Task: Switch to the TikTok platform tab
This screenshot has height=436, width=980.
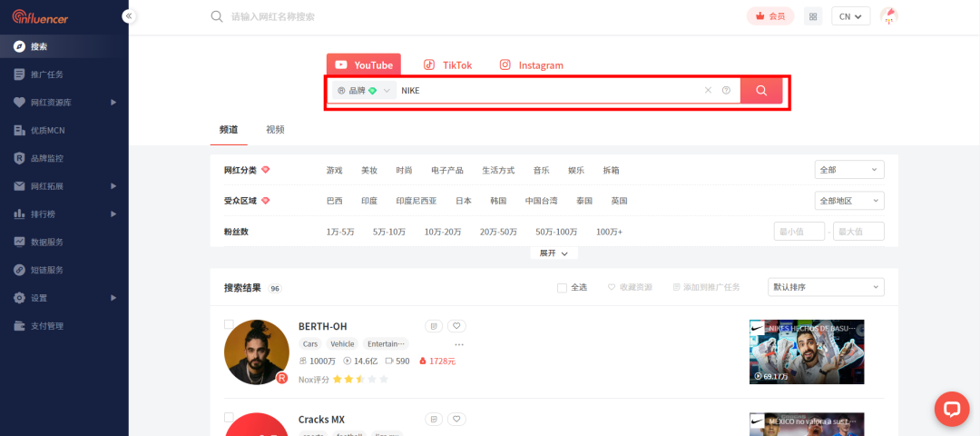Action: [447, 65]
